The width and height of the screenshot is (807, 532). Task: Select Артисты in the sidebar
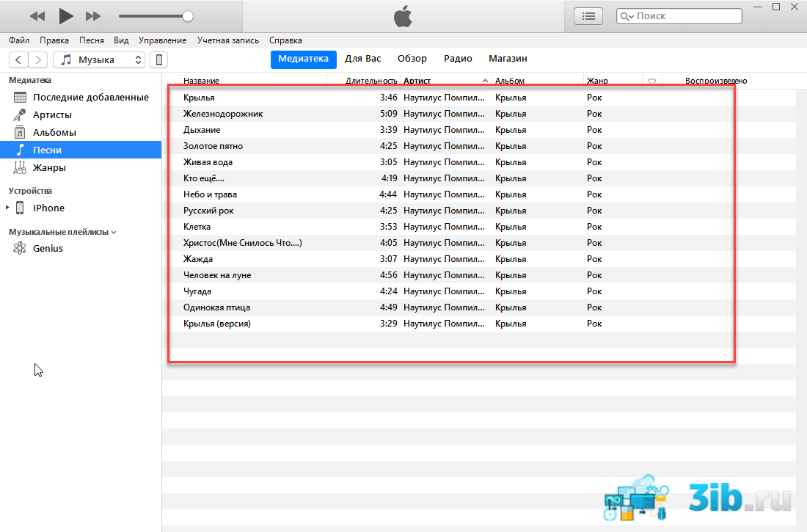click(81, 115)
